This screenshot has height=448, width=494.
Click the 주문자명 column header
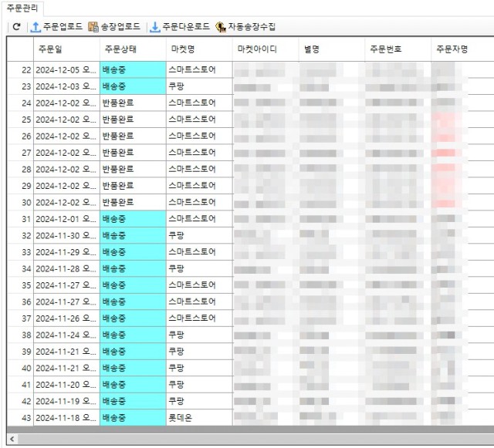452,49
